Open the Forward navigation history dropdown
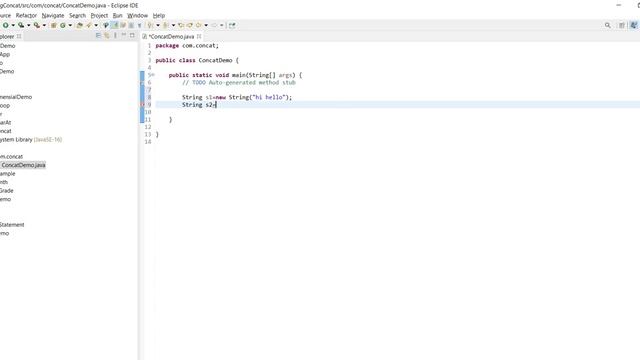The width and height of the screenshot is (640, 360). [222, 25]
